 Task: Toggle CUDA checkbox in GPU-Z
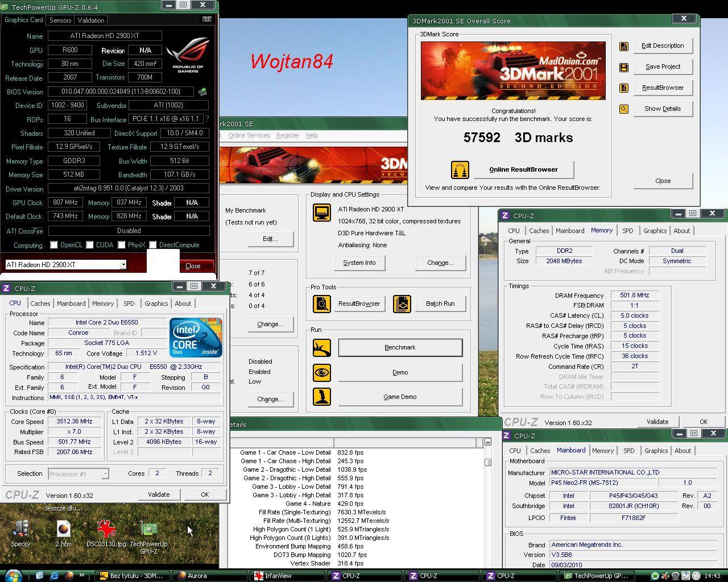click(90, 245)
